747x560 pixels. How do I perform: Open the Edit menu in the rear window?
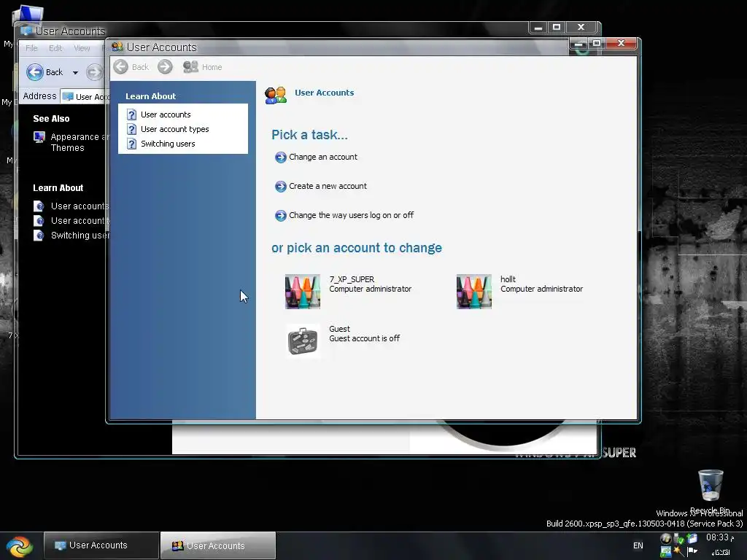55,48
